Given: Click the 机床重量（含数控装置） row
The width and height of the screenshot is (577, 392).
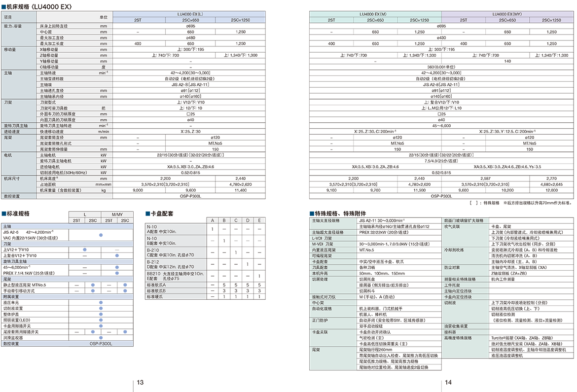Looking at the screenshot, I should (74, 190).
